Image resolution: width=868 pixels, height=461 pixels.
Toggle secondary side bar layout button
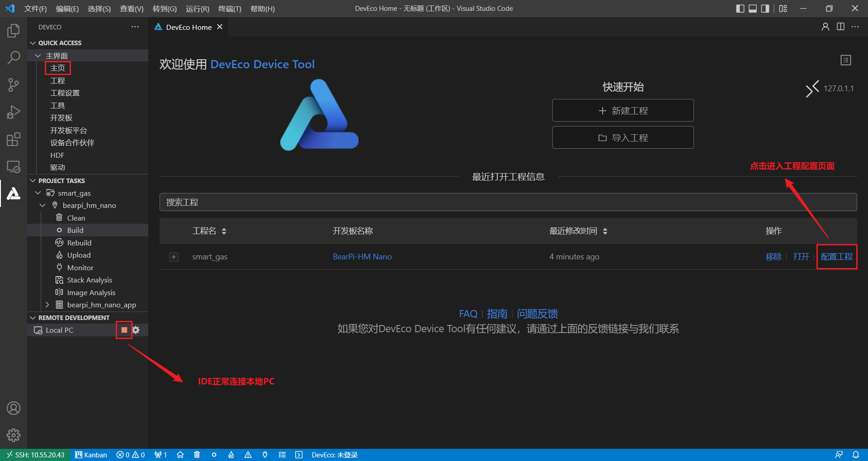coord(765,9)
